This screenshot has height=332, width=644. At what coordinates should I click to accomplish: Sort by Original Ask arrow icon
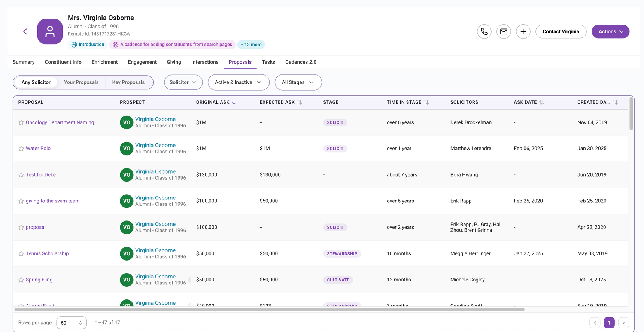pyautogui.click(x=234, y=102)
